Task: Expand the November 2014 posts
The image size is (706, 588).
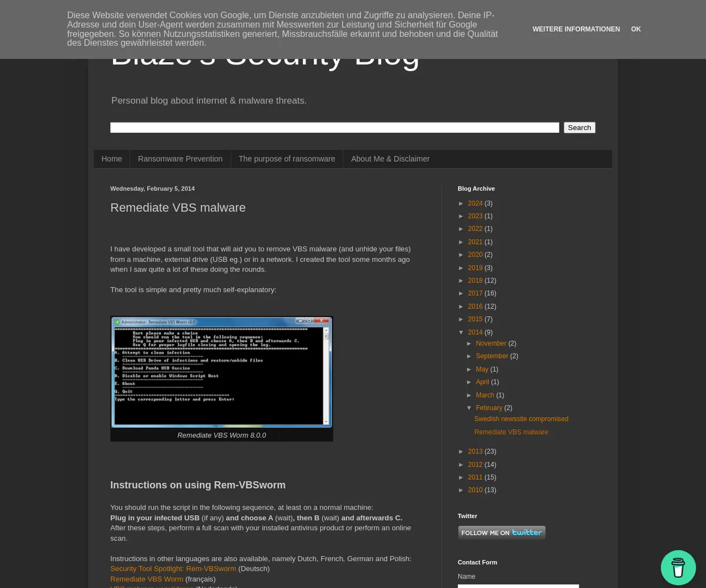Action: (470, 343)
